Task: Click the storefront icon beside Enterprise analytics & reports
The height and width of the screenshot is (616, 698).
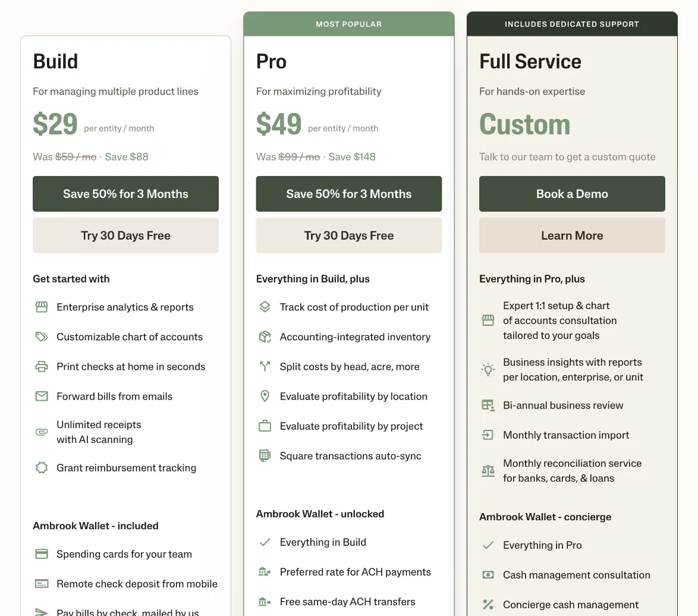Action: point(42,307)
